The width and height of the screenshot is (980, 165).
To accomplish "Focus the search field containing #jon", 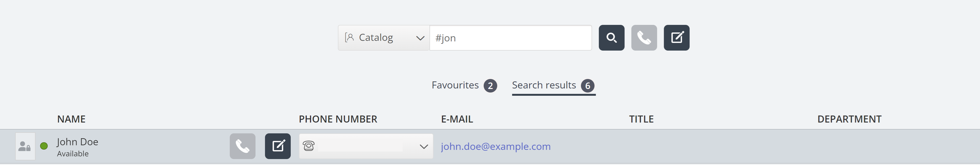I will pyautogui.click(x=510, y=38).
